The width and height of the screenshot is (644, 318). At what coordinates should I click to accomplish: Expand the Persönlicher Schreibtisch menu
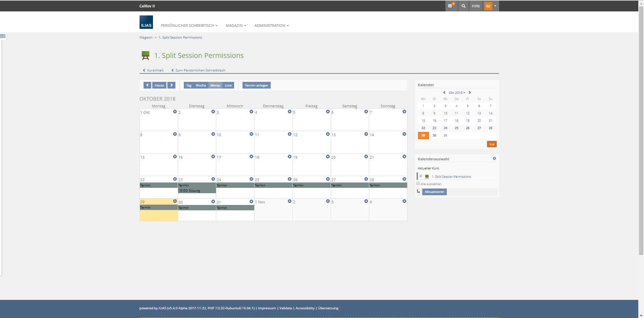(189, 25)
